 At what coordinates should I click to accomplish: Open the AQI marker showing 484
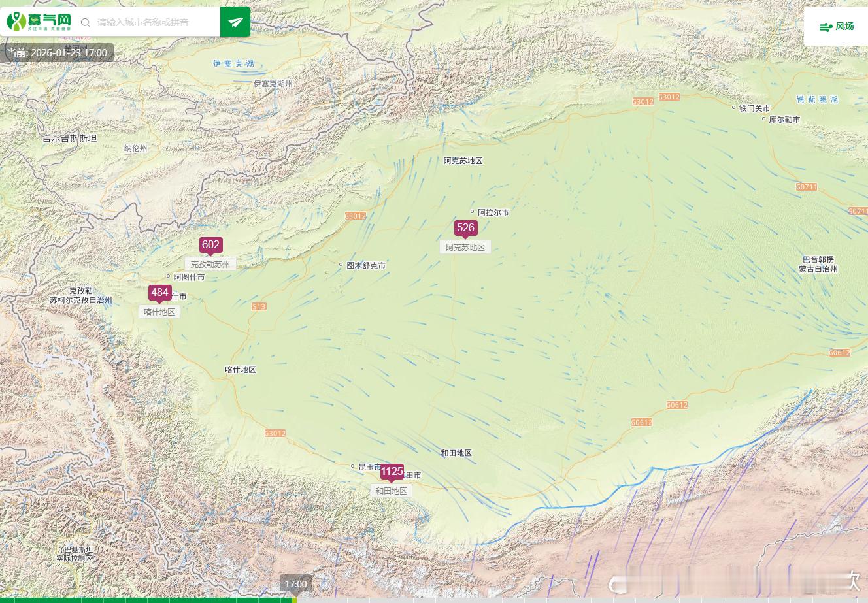pyautogui.click(x=159, y=293)
